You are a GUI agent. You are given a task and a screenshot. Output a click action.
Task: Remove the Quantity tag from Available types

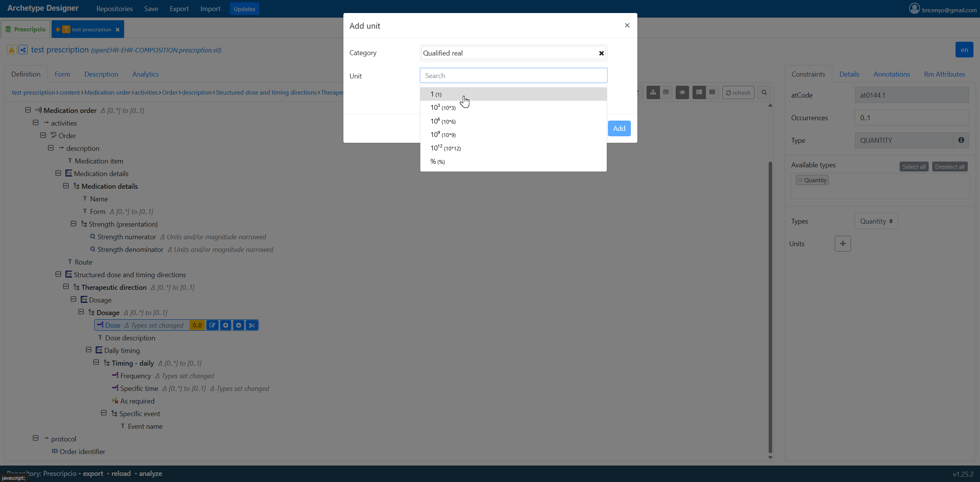click(x=800, y=180)
